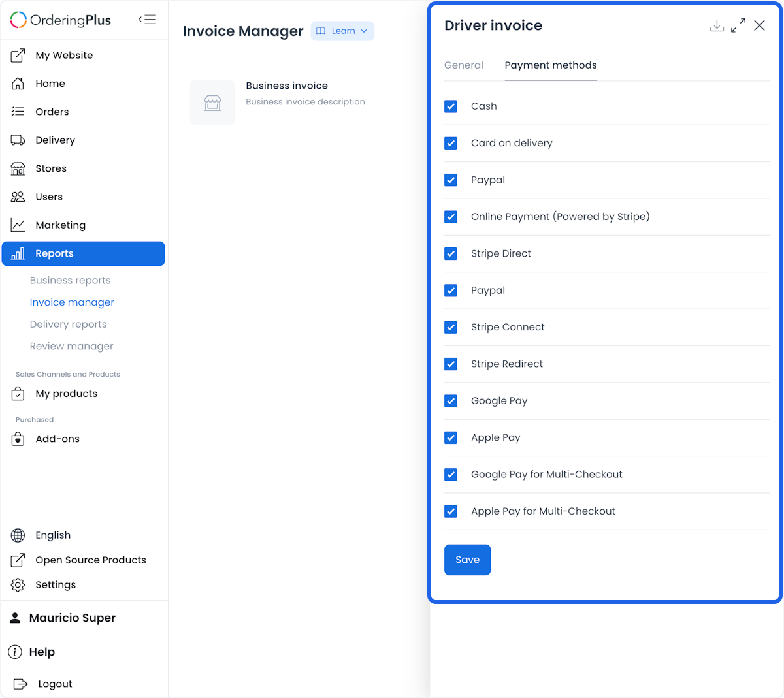Open the Stores page label
The width and height of the screenshot is (784, 698).
51,168
